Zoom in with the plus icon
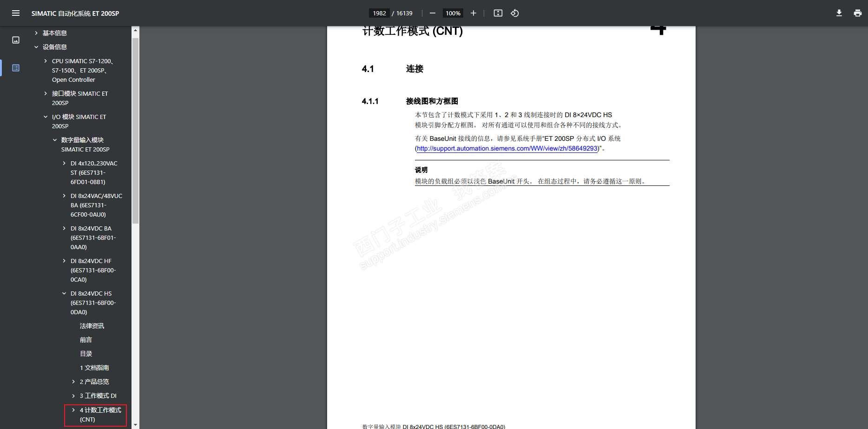The height and width of the screenshot is (429, 868). tap(473, 13)
